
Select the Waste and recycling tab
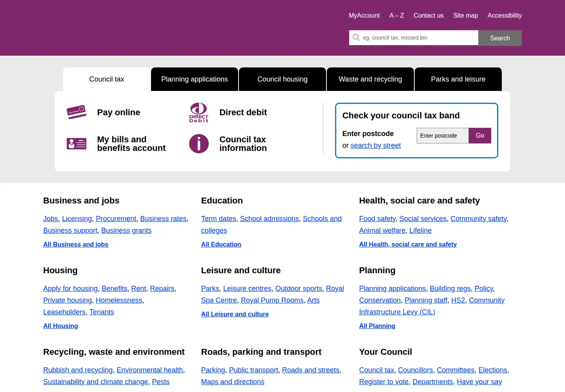[x=370, y=79]
